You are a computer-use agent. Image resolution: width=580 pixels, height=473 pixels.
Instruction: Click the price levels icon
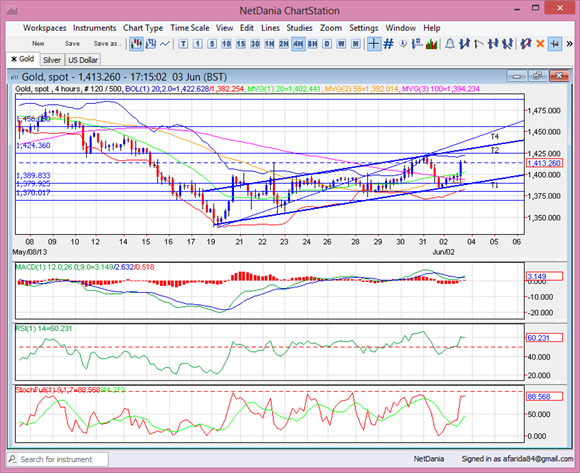[417, 44]
